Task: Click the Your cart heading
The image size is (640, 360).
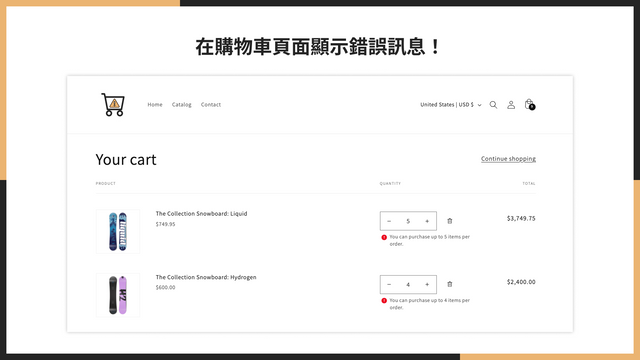Action: point(126,160)
